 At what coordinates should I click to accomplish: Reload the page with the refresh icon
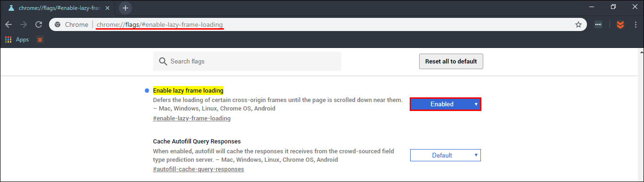pyautogui.click(x=39, y=24)
